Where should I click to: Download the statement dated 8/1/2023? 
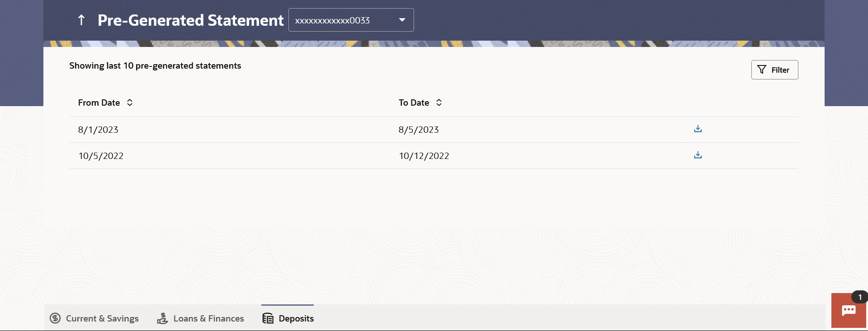(698, 129)
